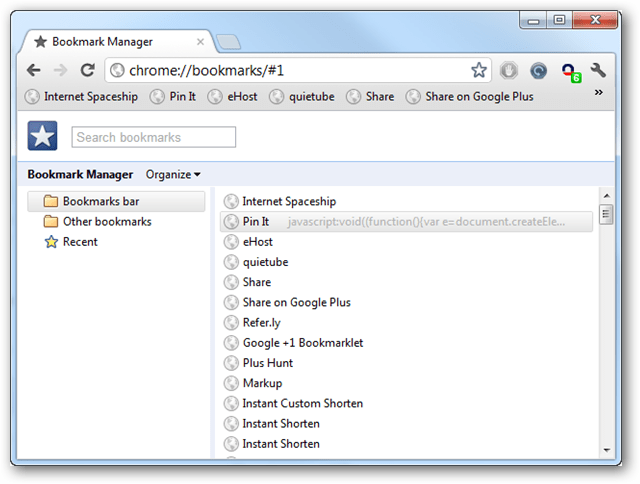Open a new tab with the tab button
Screen dimensions: 640x484
click(228, 42)
